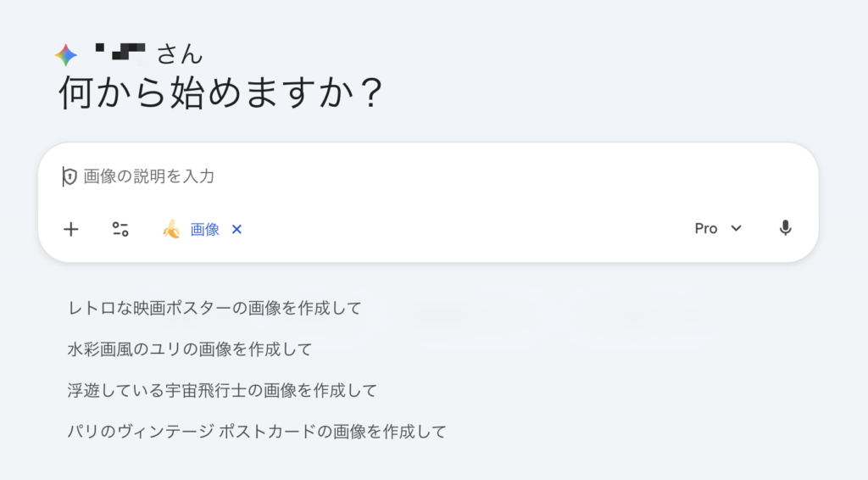
Task: Select the パリのヴィンテージ ポストカード suggestion
Action: pyautogui.click(x=257, y=431)
